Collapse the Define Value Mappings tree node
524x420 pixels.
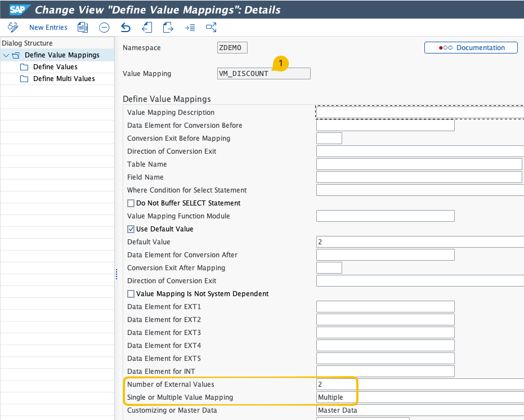[6, 55]
